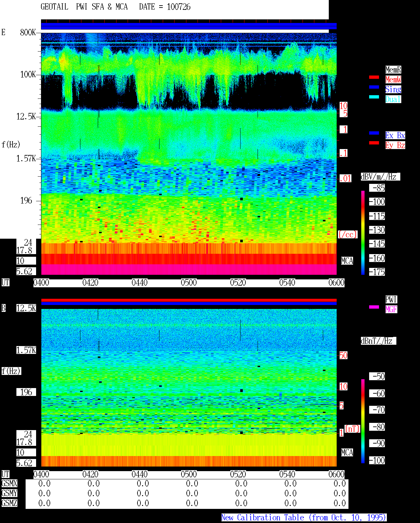Click the magenta MGF legend swatch
The width and height of the screenshot is (420, 523).
(x=374, y=307)
